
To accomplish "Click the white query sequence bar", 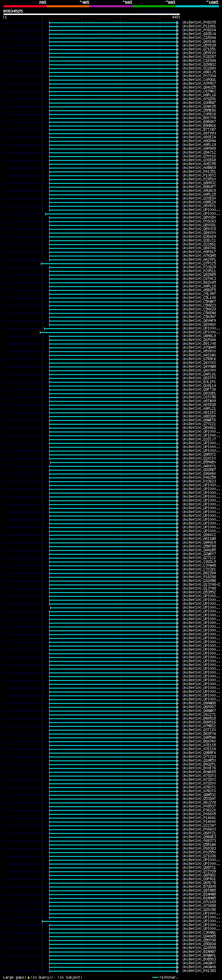I will tap(91, 14).
